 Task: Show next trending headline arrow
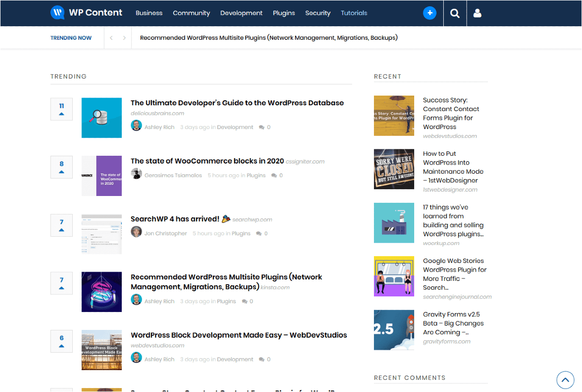124,38
